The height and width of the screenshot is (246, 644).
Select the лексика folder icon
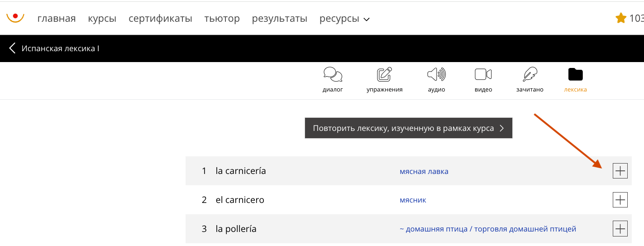coord(575,74)
